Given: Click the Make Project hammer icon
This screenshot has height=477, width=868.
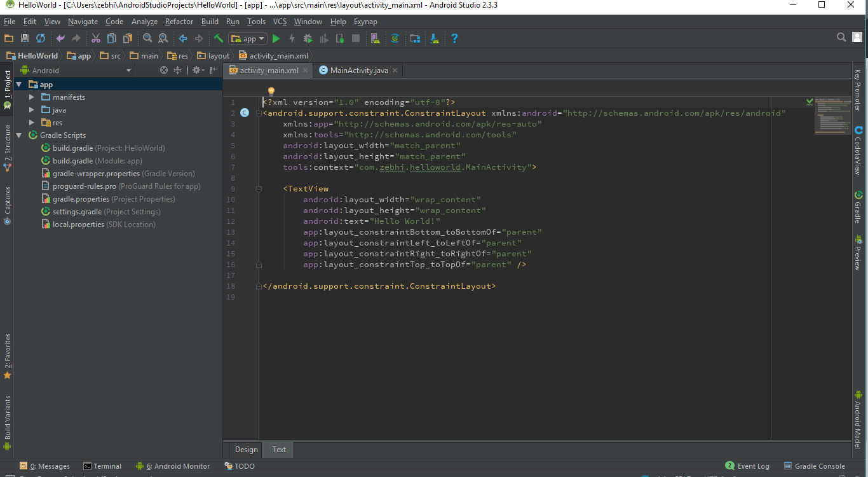Looking at the screenshot, I should pyautogui.click(x=219, y=39).
